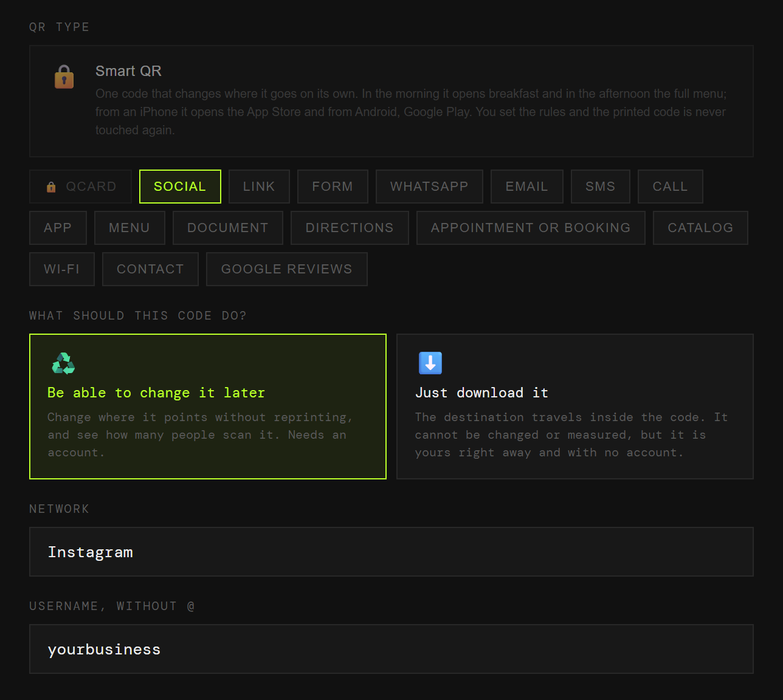
Task: Click the lock icon on QCARD
Action: click(x=51, y=187)
